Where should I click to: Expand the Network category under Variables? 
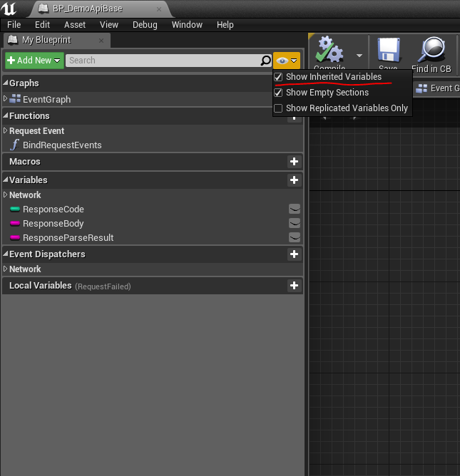5,195
